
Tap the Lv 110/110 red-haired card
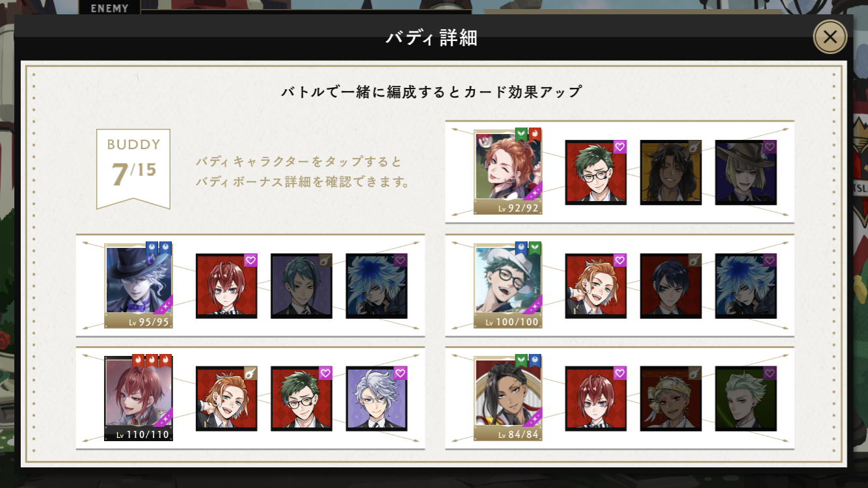[x=139, y=398]
